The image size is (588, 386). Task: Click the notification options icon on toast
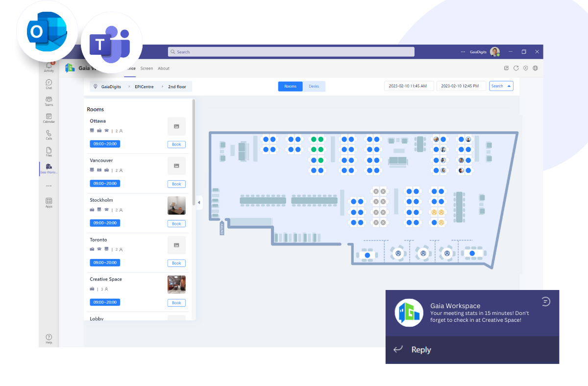coord(546,301)
